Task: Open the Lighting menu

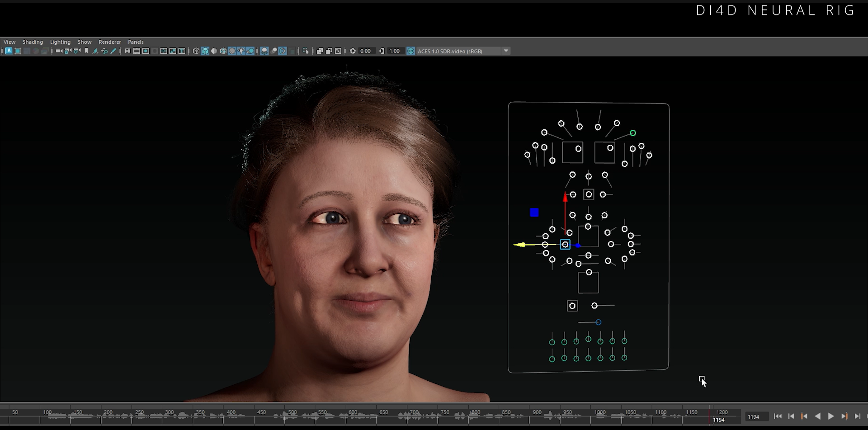Action: 60,42
